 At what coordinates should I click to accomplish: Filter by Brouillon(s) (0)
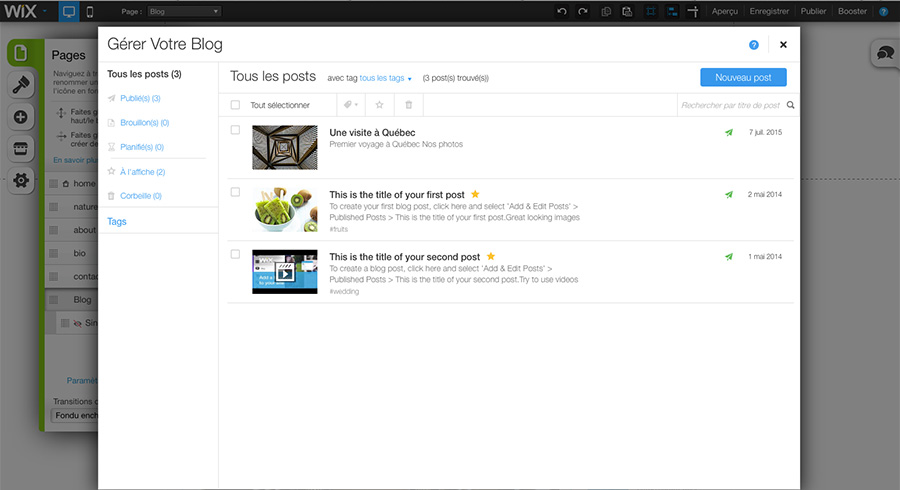pyautogui.click(x=145, y=123)
